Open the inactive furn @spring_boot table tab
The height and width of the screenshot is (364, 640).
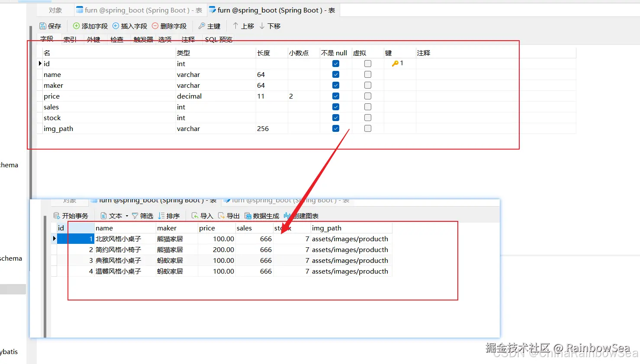[x=139, y=10]
